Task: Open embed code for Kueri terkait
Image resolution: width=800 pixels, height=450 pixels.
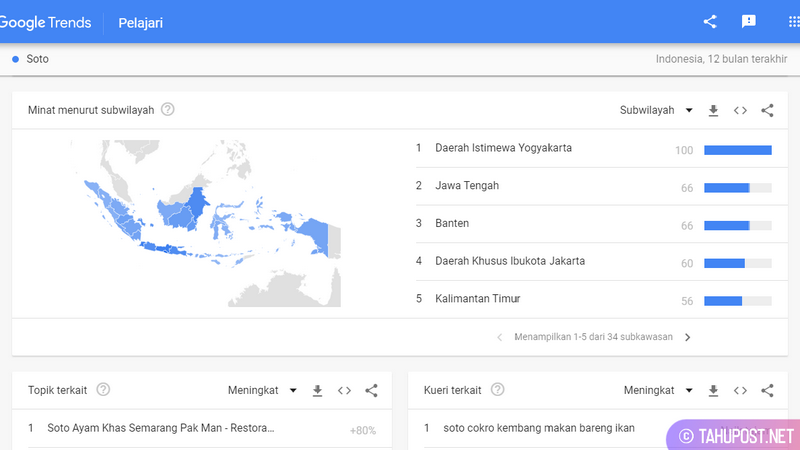Action: tap(740, 390)
